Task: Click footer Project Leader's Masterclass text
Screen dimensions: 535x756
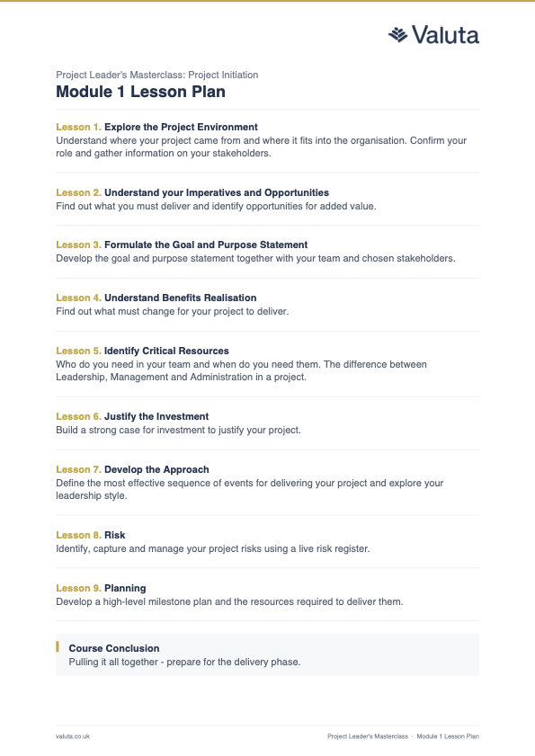Action: point(368,736)
